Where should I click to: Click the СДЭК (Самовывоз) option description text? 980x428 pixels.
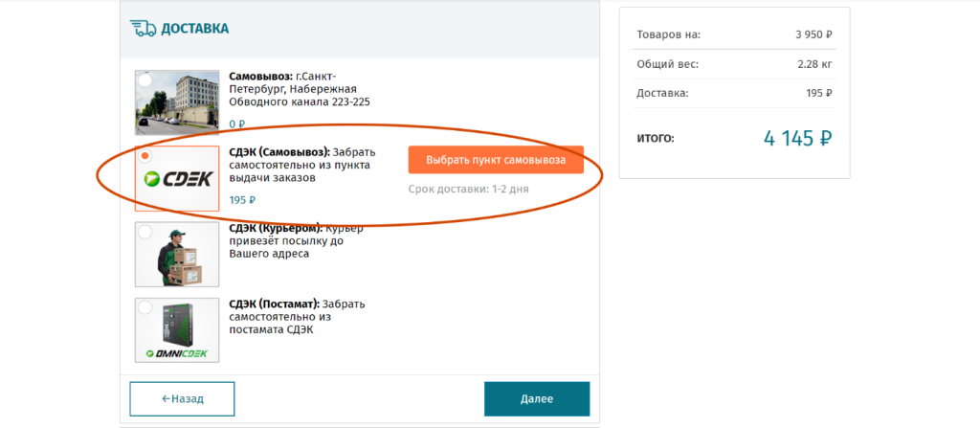point(302,166)
